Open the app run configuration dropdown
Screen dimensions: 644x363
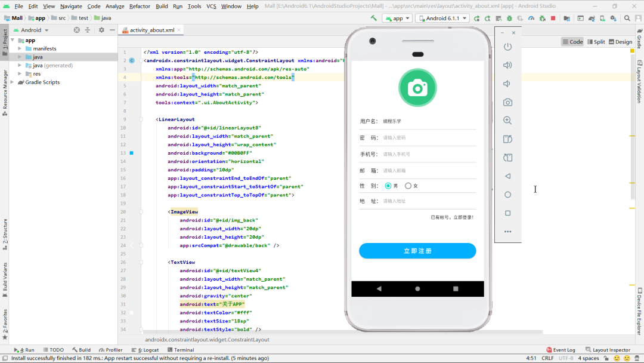(398, 18)
